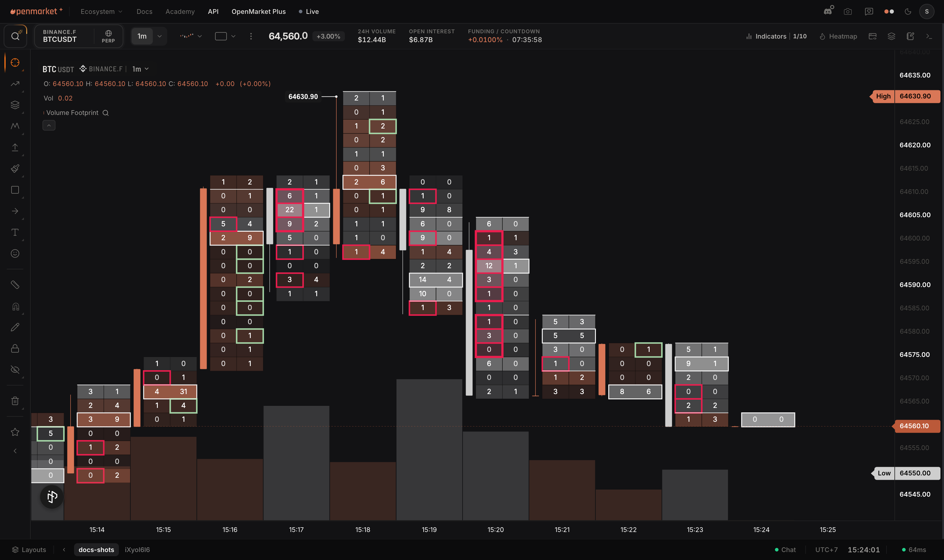The height and width of the screenshot is (560, 944).
Task: Click the footprint logo button at chart bottom-left
Action: 52,497
